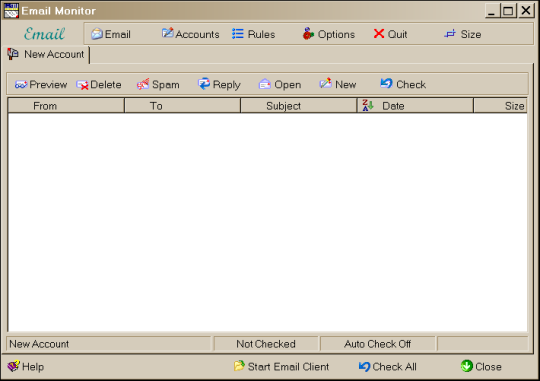540x381 pixels.
Task: Open the Email toolbar button
Action: coord(111,34)
